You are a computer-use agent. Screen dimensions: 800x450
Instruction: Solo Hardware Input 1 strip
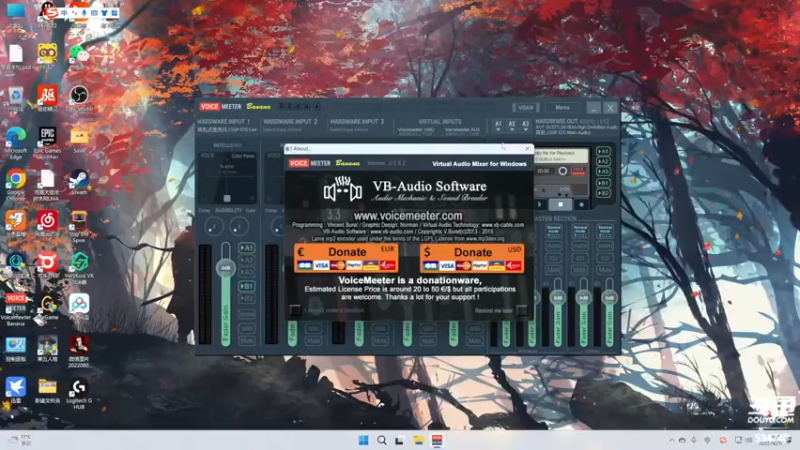pyautogui.click(x=247, y=328)
